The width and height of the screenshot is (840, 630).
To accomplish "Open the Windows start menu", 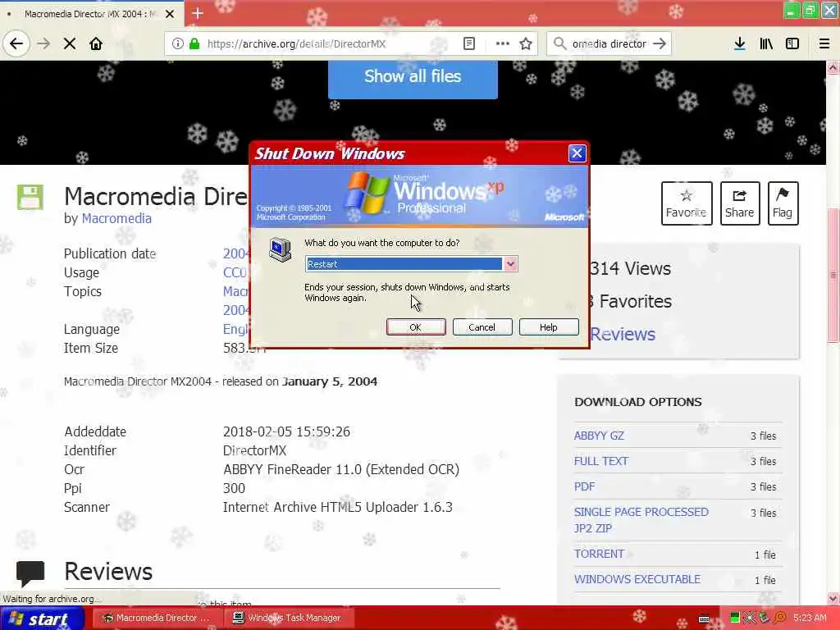I will pyautogui.click(x=42, y=619).
